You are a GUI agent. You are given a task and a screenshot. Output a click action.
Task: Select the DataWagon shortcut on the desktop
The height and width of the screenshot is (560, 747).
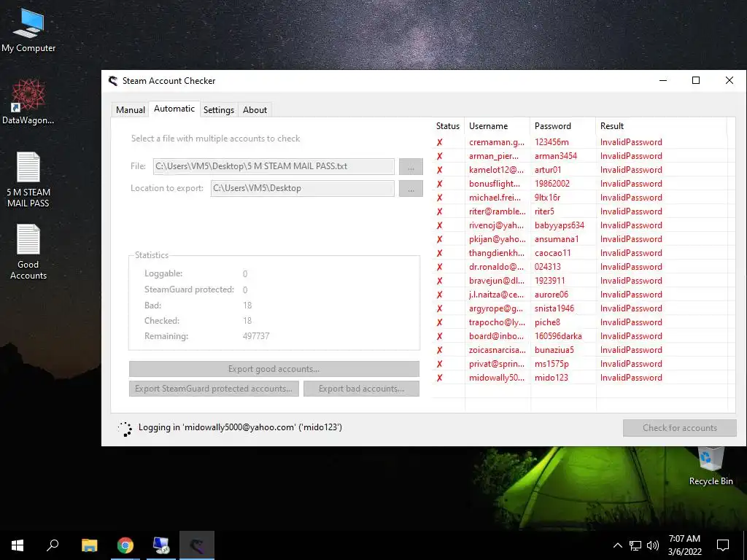(28, 101)
